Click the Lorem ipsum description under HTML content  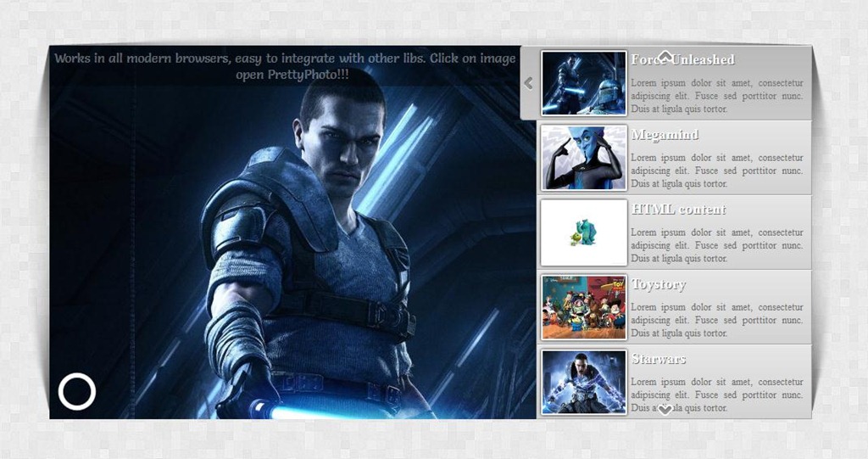coord(717,245)
